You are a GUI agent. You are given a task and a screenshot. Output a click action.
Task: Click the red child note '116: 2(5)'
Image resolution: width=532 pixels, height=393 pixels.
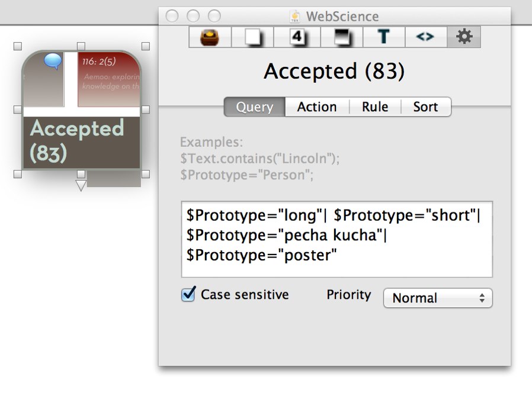(x=109, y=79)
